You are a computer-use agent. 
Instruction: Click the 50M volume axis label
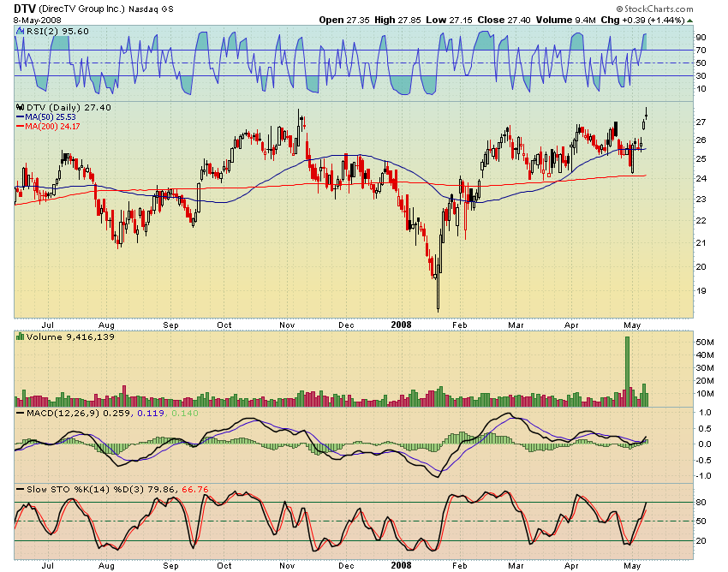click(704, 343)
